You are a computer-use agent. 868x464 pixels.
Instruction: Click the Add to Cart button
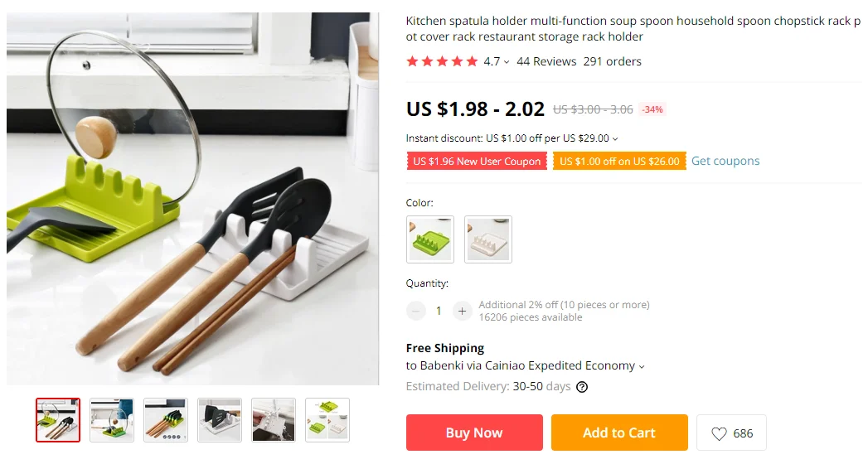pyautogui.click(x=619, y=433)
